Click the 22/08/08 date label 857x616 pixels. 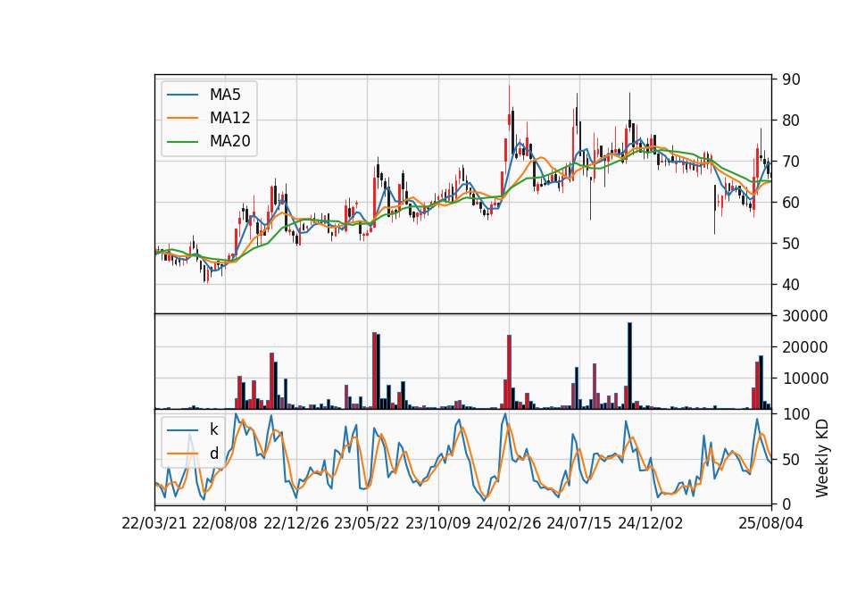click(225, 523)
